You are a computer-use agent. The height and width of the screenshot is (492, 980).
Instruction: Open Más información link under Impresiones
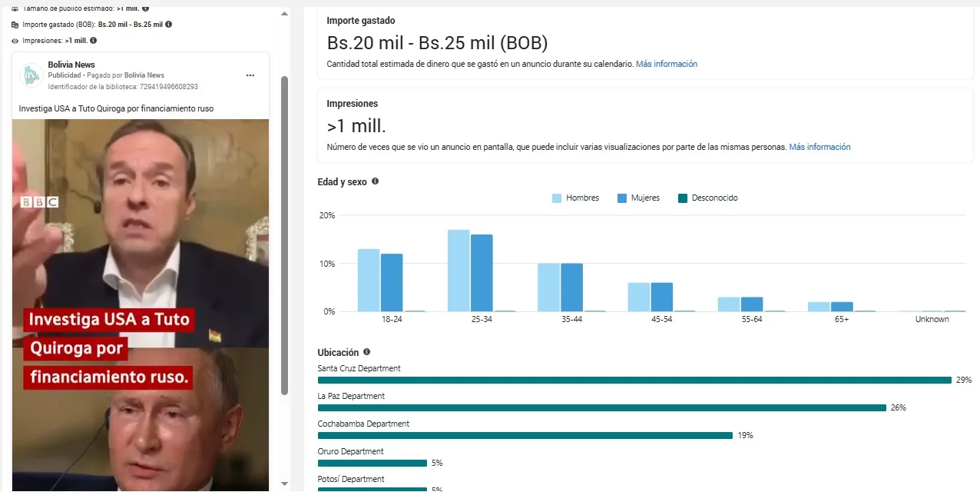[819, 147]
